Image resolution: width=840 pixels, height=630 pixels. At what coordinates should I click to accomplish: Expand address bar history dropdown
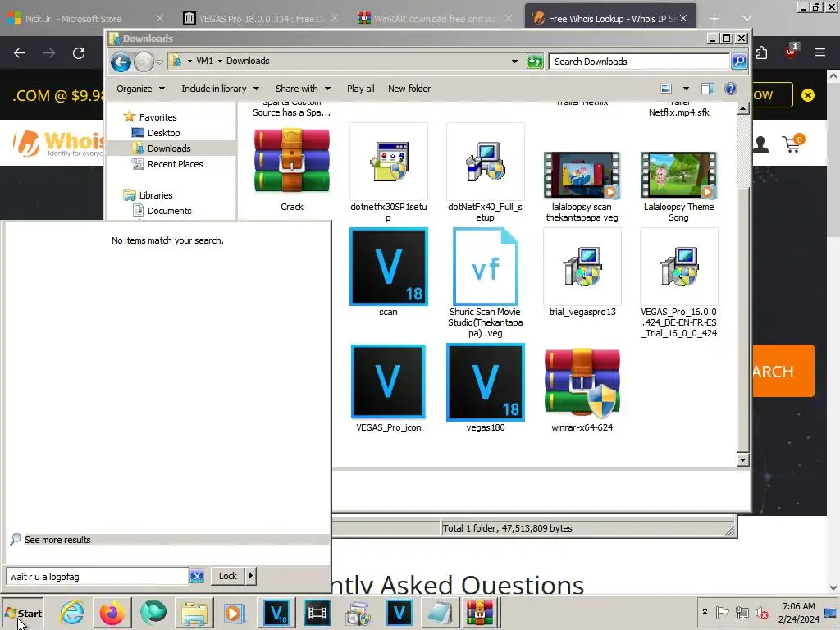click(514, 61)
